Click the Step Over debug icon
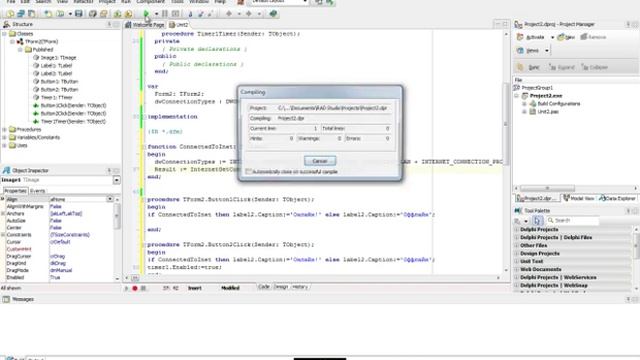 (200, 14)
